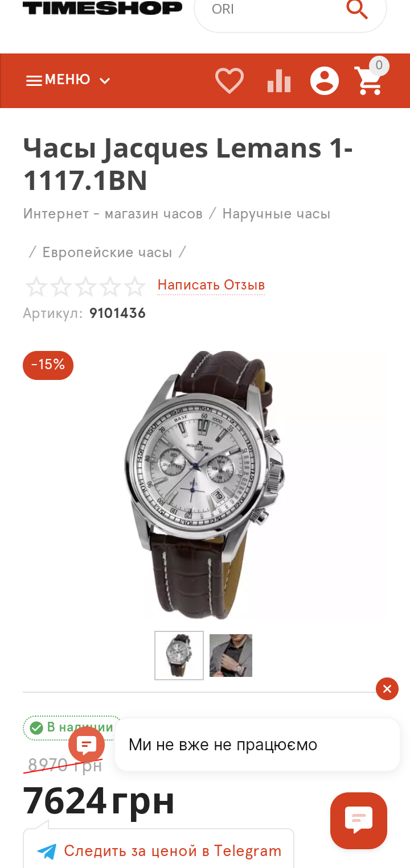Click the Написать Отзыв link
The height and width of the screenshot is (868, 410).
click(211, 285)
